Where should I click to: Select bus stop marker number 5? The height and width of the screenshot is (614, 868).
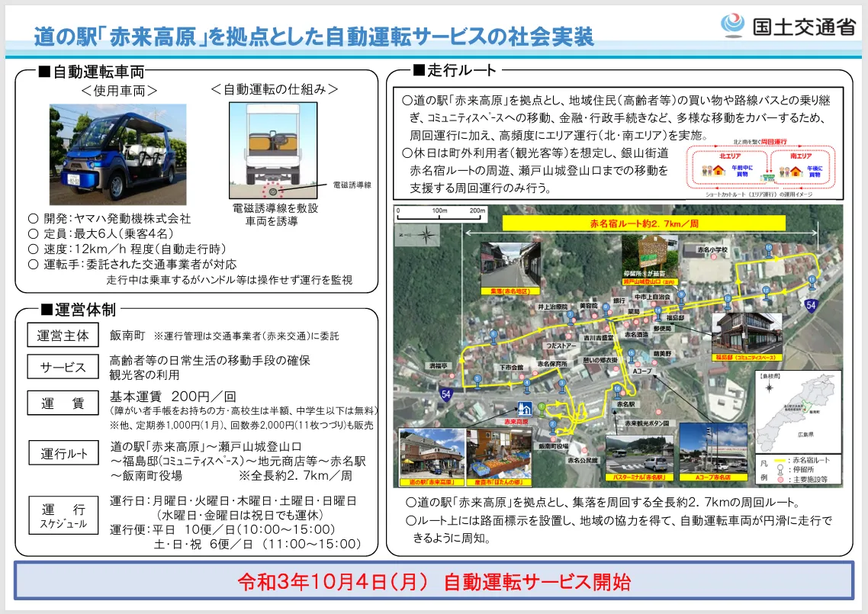[x=477, y=382]
